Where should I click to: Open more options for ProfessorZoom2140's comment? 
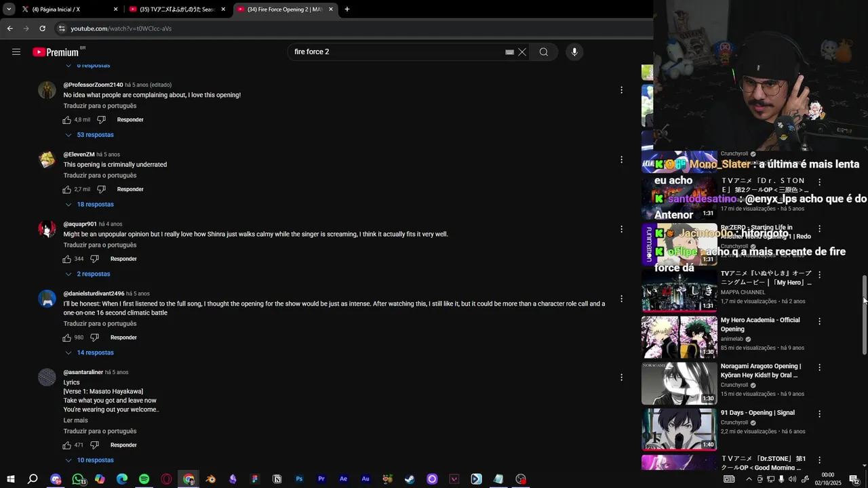621,90
